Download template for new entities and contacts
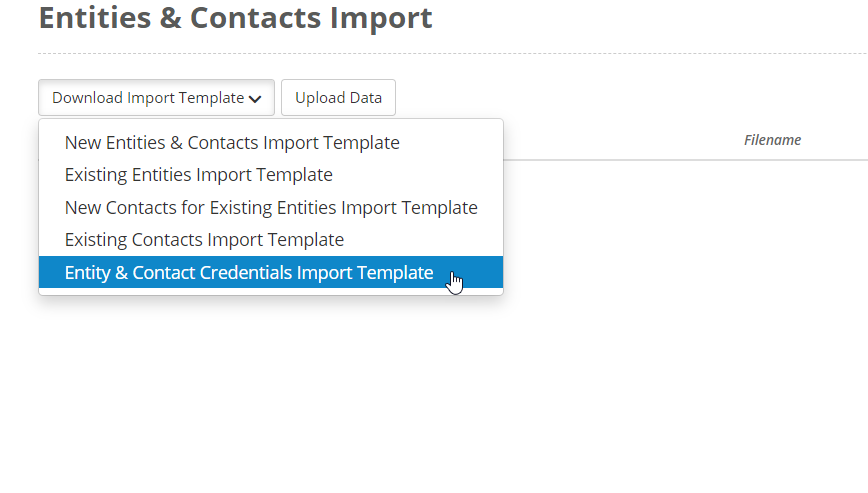The image size is (868, 493). (271, 143)
